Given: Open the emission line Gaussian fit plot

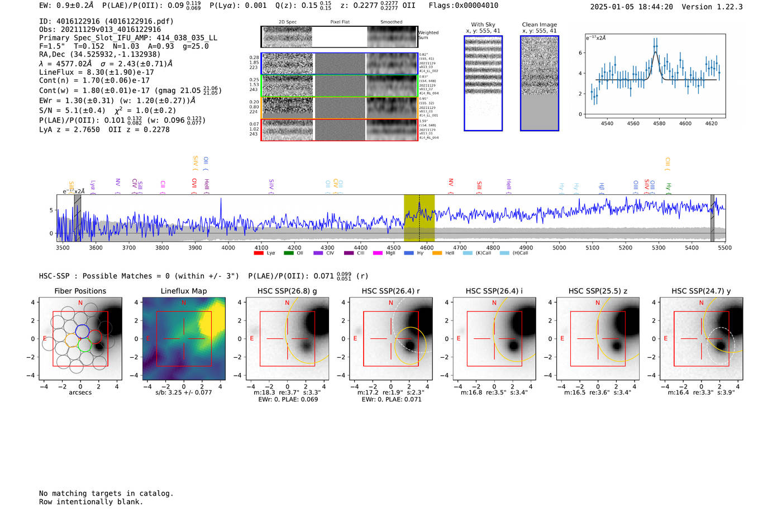Looking at the screenshot, I should coord(655,76).
